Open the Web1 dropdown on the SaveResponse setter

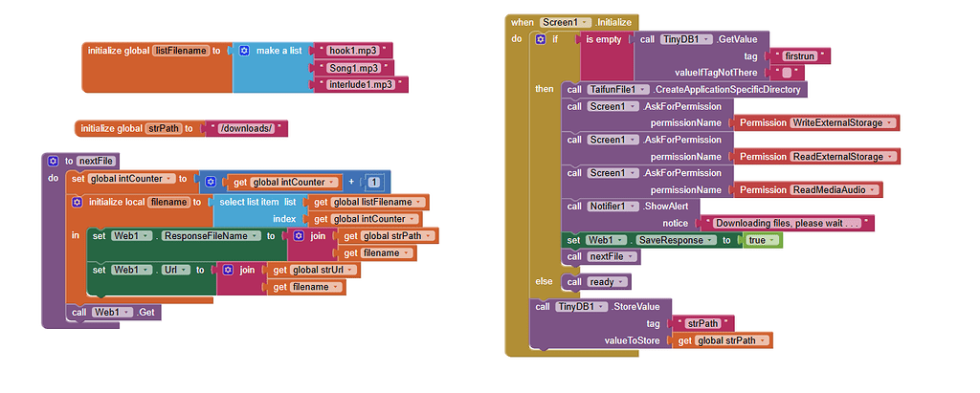(x=620, y=240)
